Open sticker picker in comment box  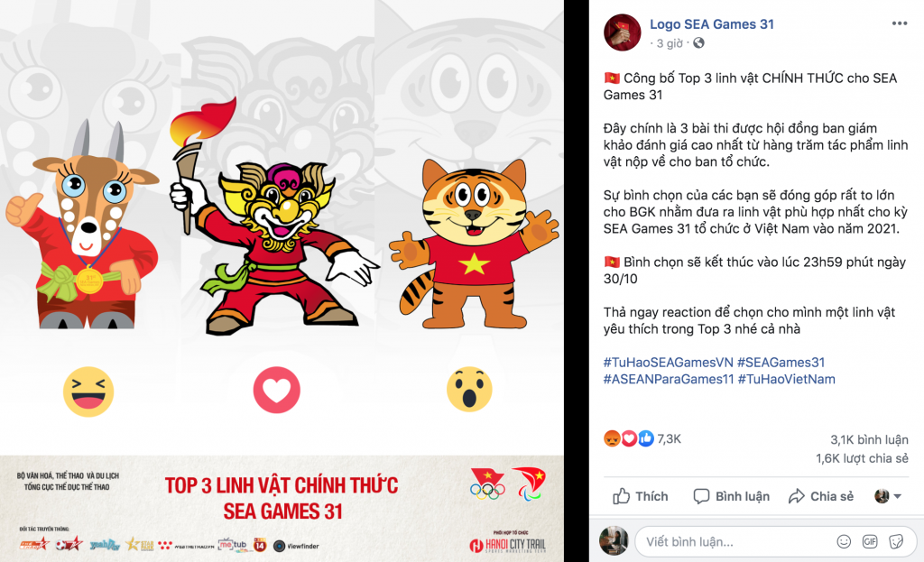coord(896,541)
